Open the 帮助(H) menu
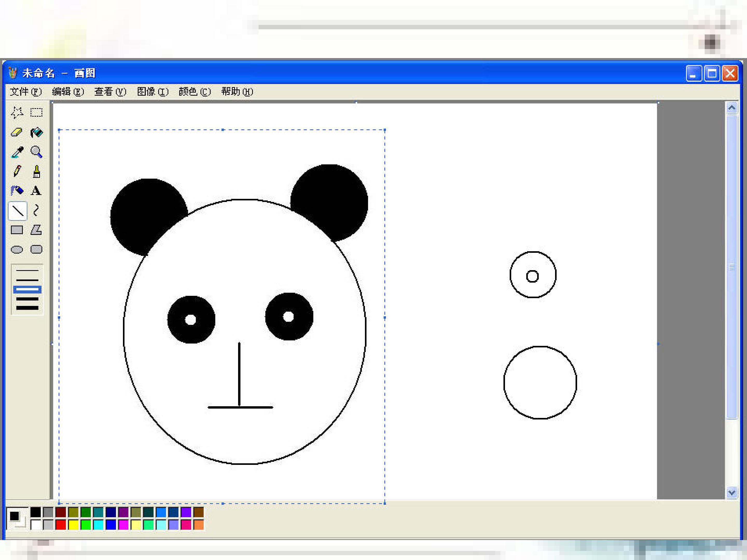 [x=237, y=92]
